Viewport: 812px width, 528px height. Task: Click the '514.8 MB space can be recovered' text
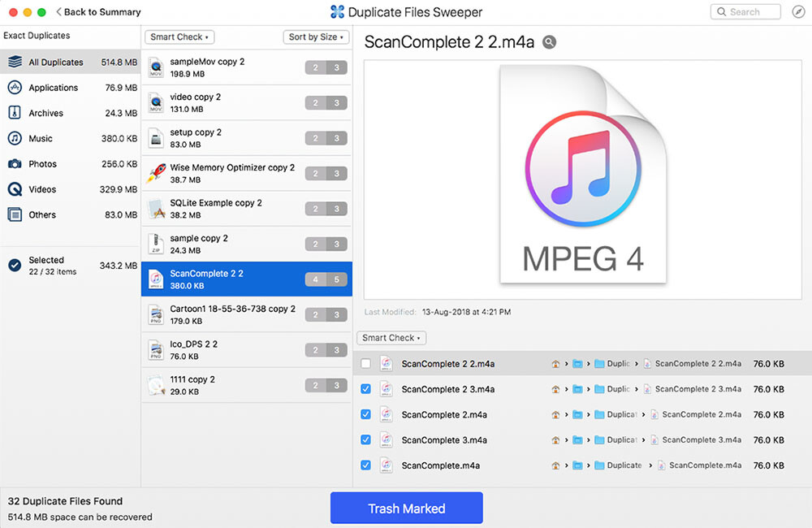(x=80, y=517)
